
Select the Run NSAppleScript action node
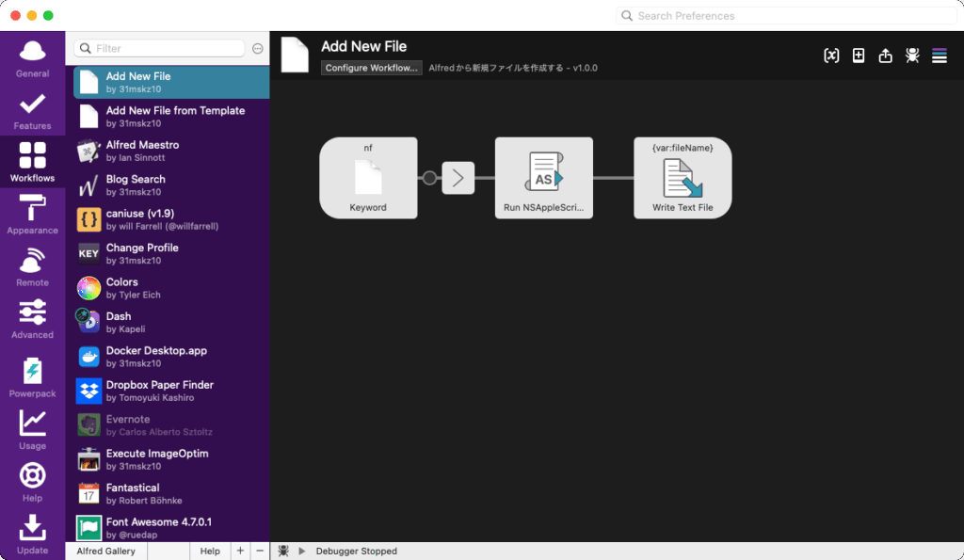544,178
